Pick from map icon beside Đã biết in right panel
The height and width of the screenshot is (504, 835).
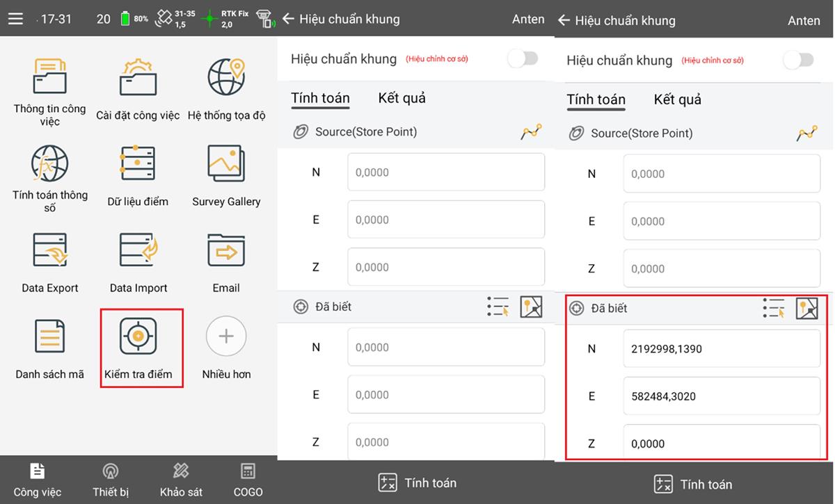coord(807,308)
